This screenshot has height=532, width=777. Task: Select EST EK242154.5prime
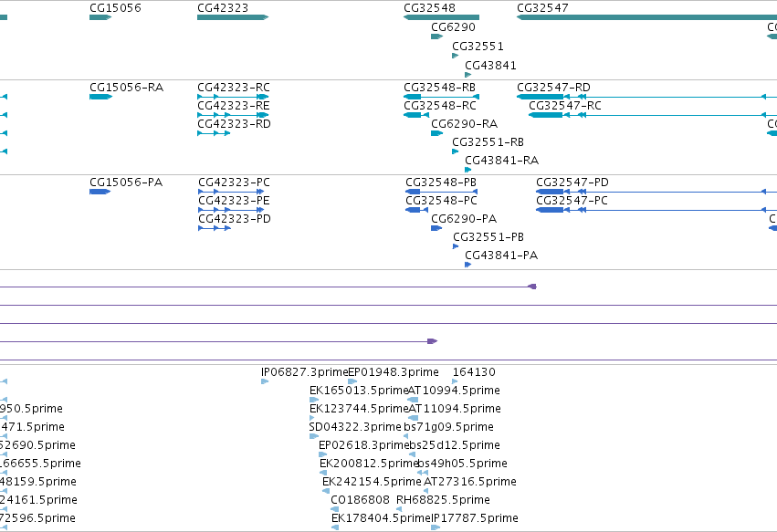point(372,482)
